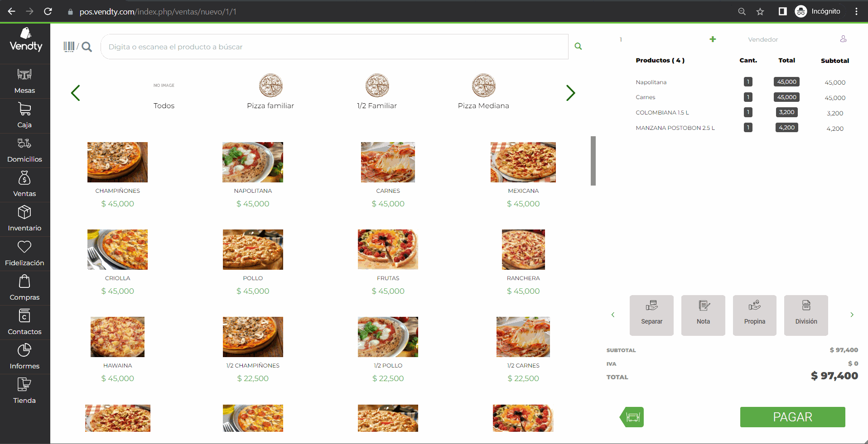The width and height of the screenshot is (868, 444).
Task: Open the Compras purchases section
Action: click(24, 288)
